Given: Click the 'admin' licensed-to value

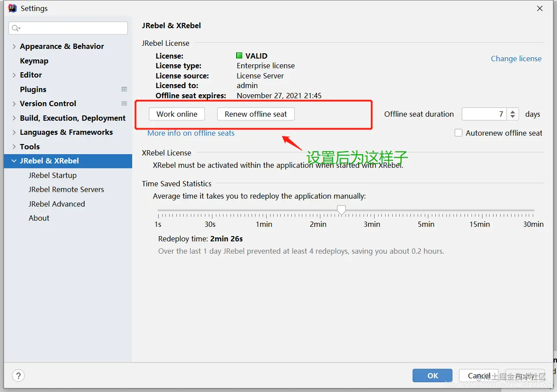Looking at the screenshot, I should (247, 85).
